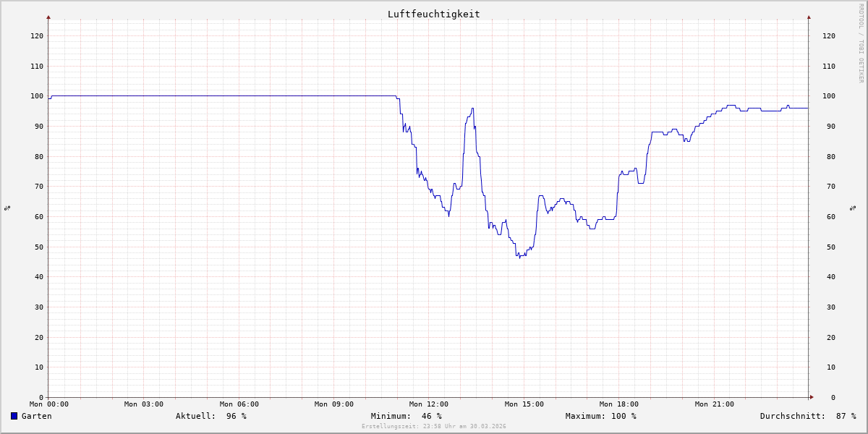
Task: Click the Luftfeuchtigkeit chart title
Action: (x=433, y=14)
